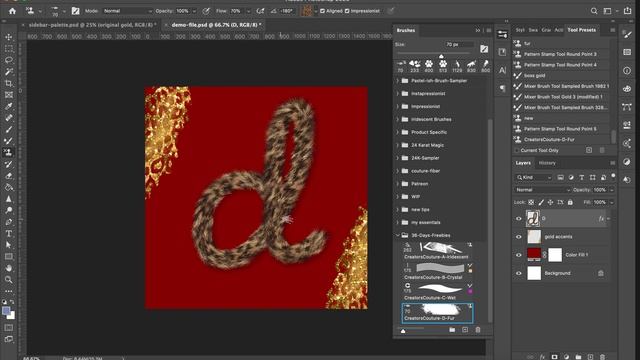The image size is (640, 360).
Task: Select the Eraser tool
Action: pos(9,176)
